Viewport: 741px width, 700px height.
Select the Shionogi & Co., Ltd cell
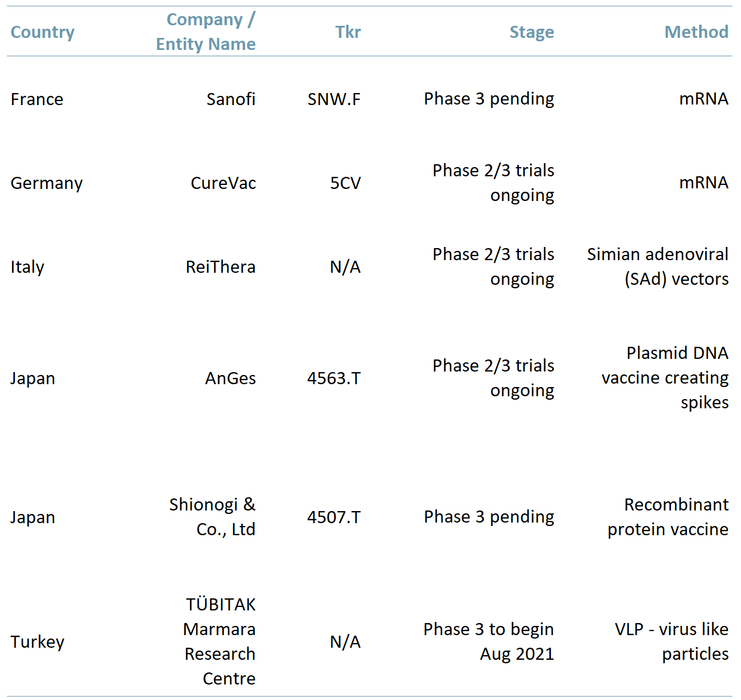[212, 517]
